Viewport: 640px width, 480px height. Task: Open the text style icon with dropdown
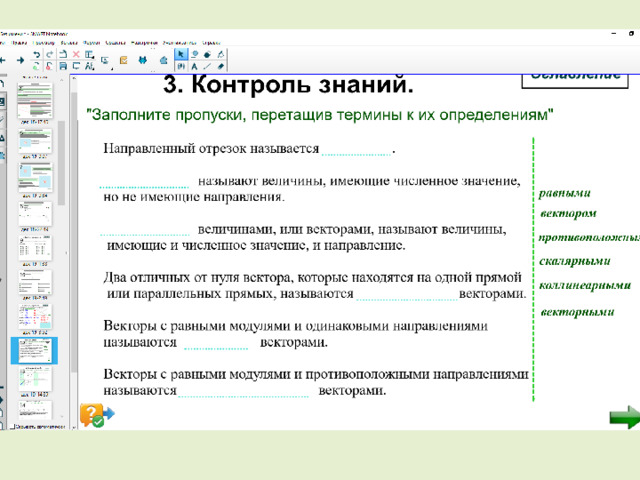click(x=90, y=66)
